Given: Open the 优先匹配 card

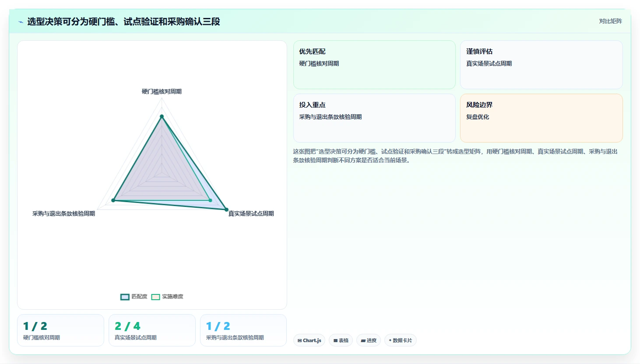Looking at the screenshot, I should pos(374,65).
